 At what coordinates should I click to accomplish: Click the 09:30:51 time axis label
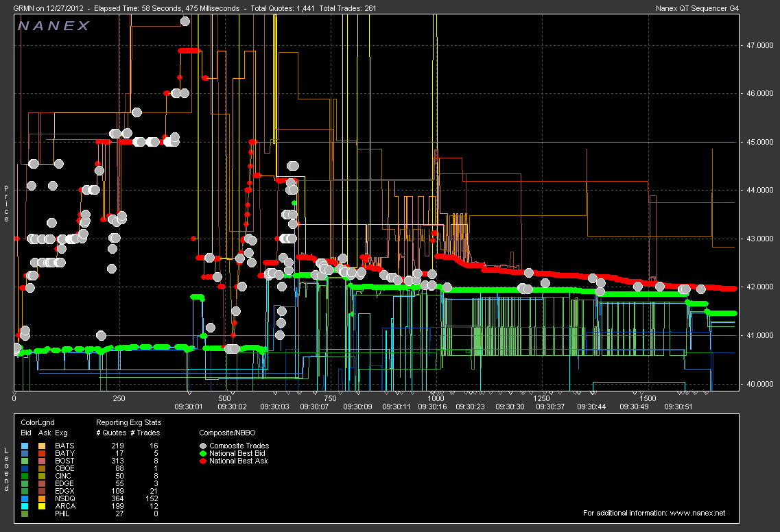click(678, 407)
